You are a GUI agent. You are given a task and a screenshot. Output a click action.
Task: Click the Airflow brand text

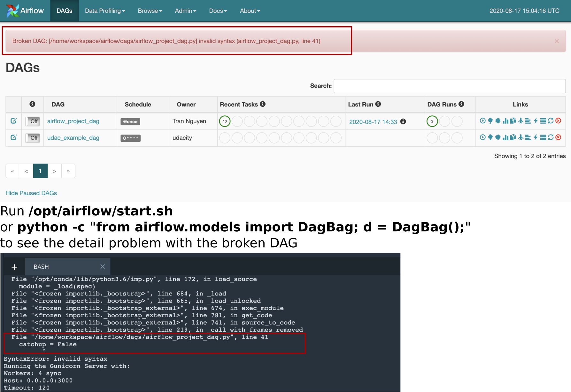point(32,11)
